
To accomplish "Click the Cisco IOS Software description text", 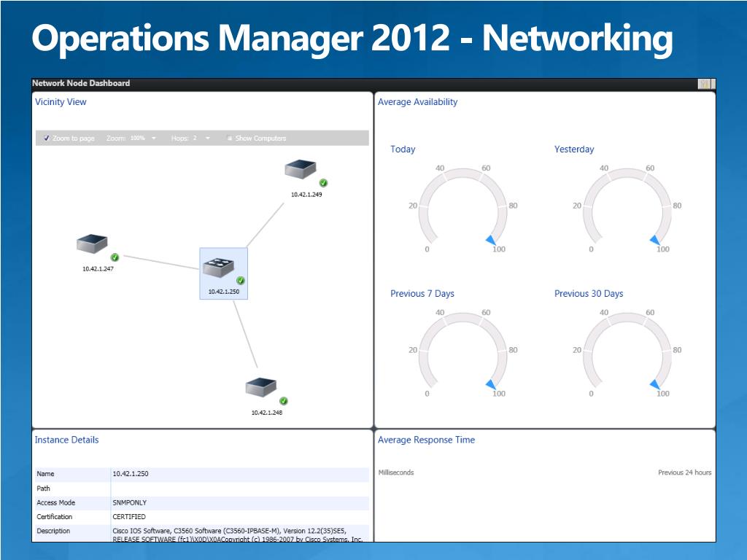I will point(238,534).
